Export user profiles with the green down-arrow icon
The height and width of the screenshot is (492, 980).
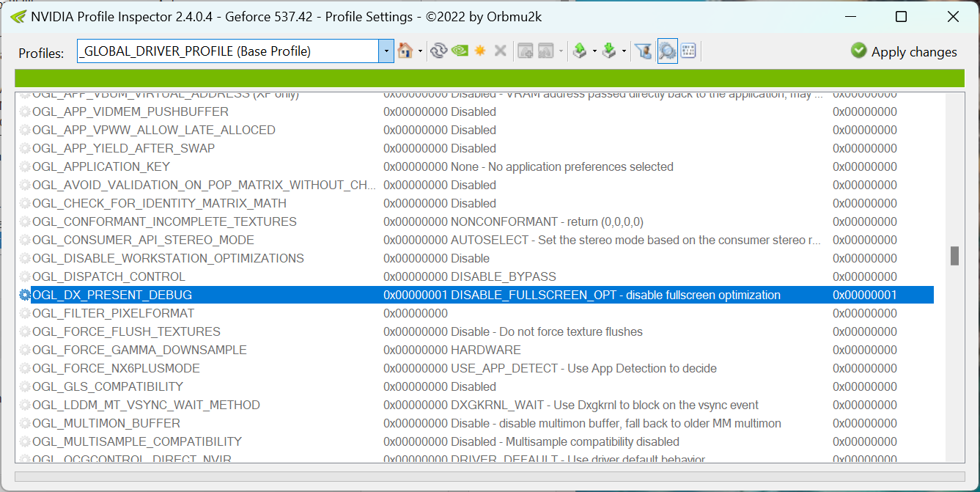pyautogui.click(x=610, y=51)
